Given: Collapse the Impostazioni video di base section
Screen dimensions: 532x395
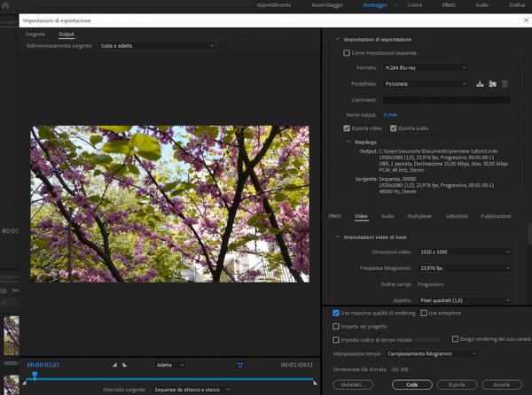Looking at the screenshot, I should tap(338, 236).
